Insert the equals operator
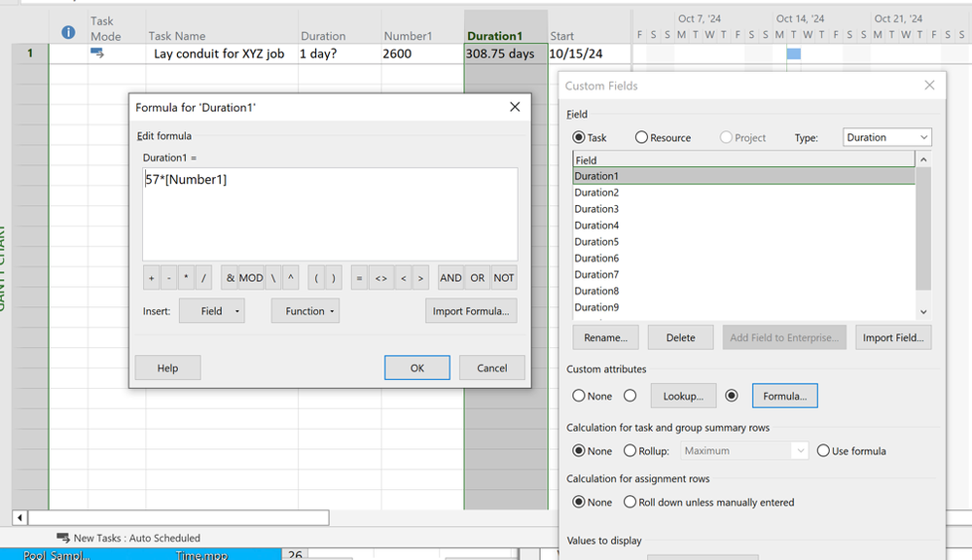 tap(359, 278)
